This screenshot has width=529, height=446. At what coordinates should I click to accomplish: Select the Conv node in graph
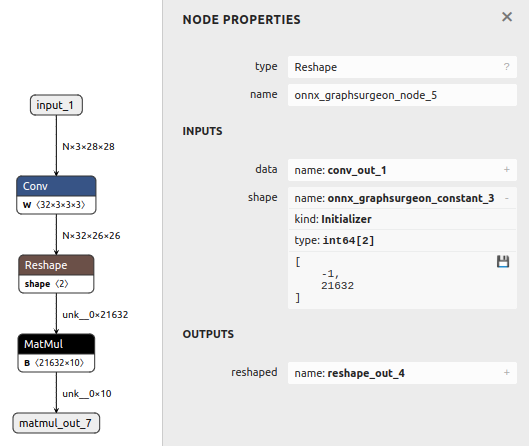coord(56,186)
